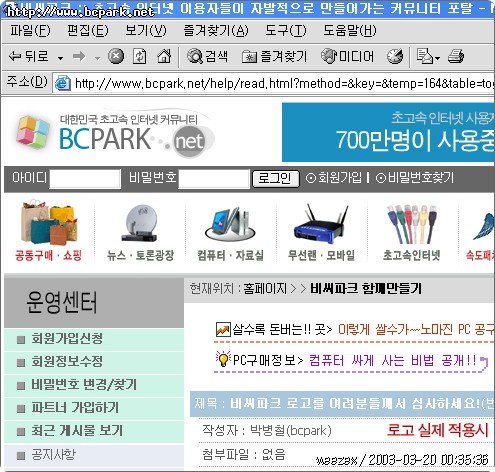Click the 700만명 blue banner
This screenshot has height=472, width=495.
point(388,132)
